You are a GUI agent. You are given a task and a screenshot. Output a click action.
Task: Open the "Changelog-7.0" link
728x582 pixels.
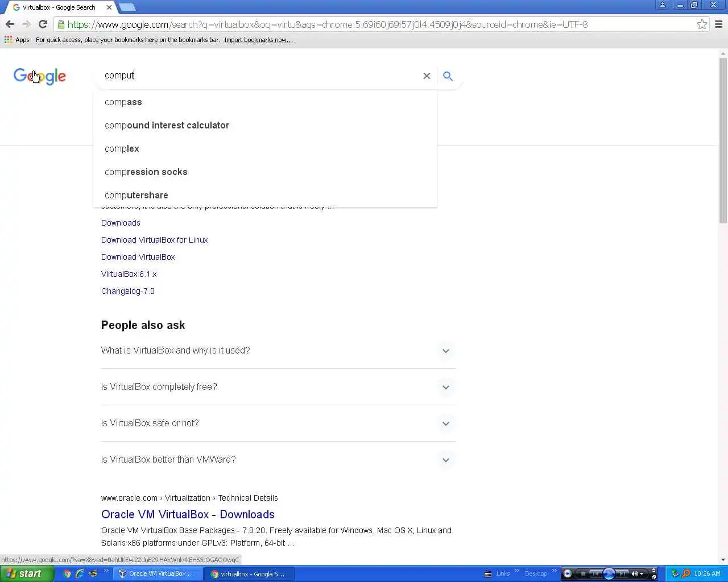[x=128, y=291]
